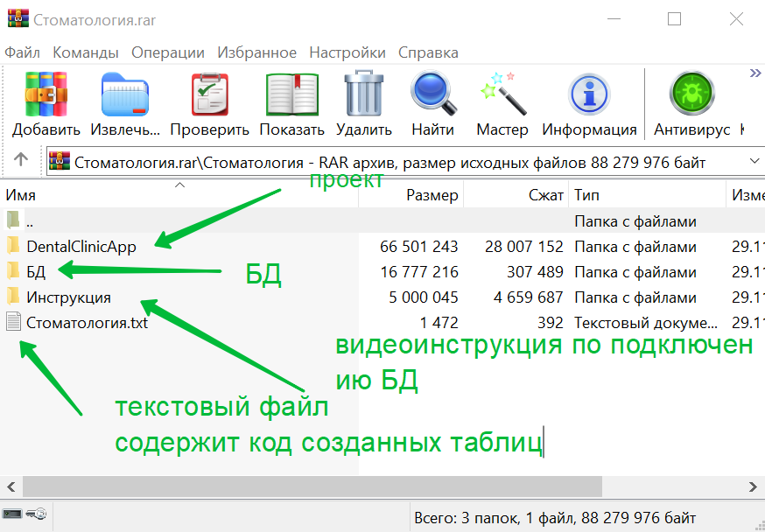765x532 pixels.
Task: Open the Избранное menu
Action: pos(256,52)
